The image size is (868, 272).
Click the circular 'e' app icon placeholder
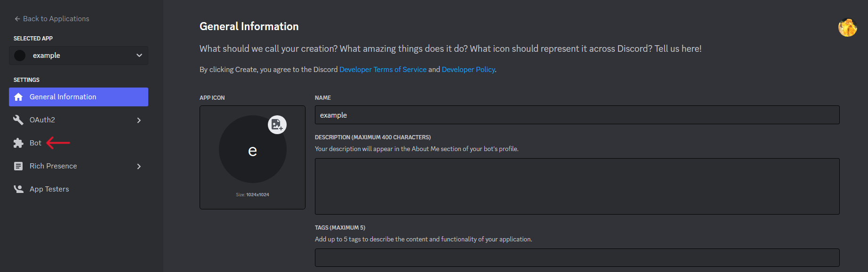coord(252,149)
